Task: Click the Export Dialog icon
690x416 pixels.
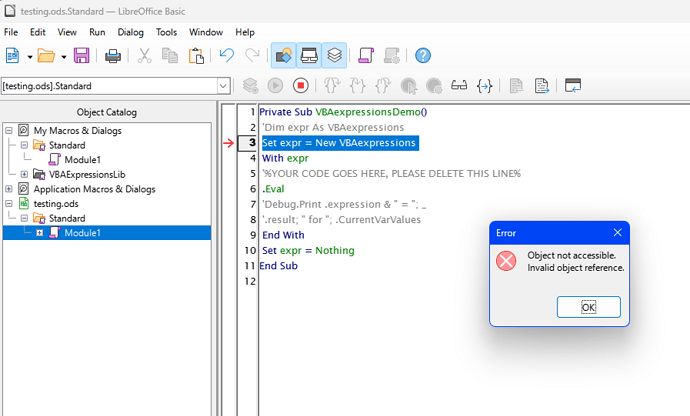Action: (x=542, y=85)
